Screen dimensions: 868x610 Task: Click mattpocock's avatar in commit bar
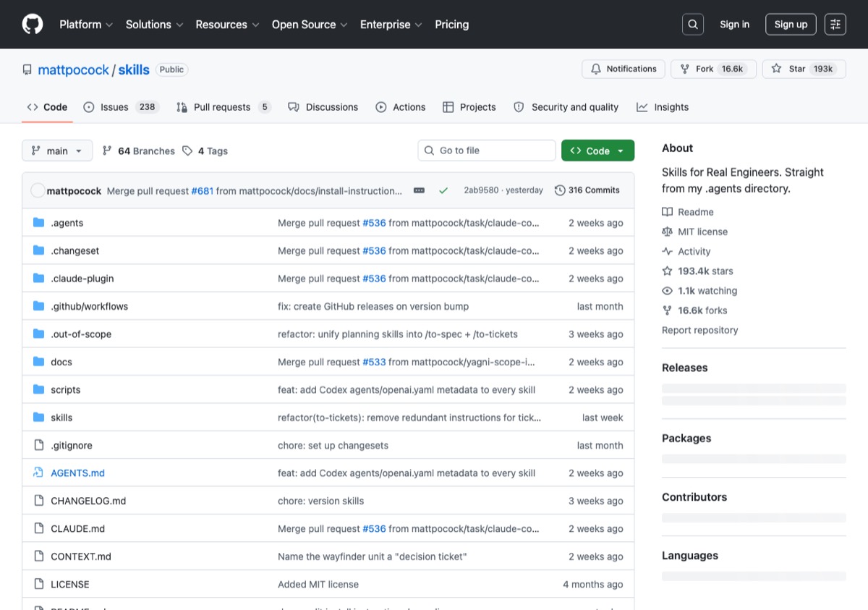click(38, 190)
